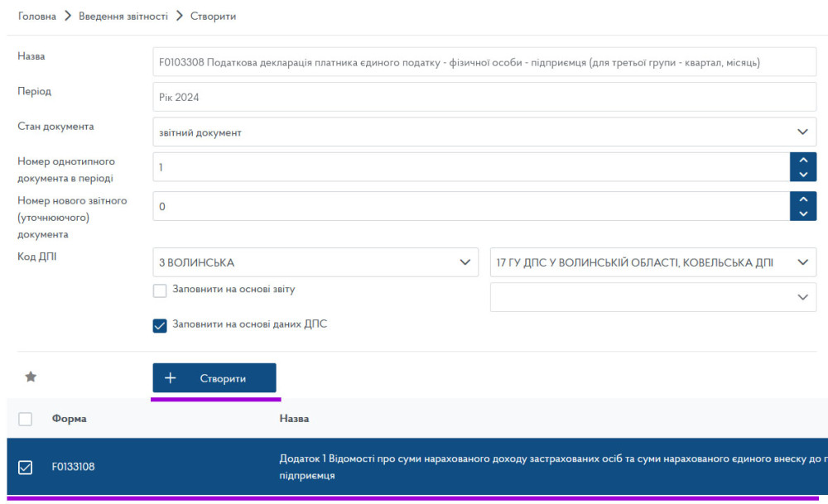The width and height of the screenshot is (828, 504).
Task: Click the plus icon on Створити button
Action: [171, 378]
